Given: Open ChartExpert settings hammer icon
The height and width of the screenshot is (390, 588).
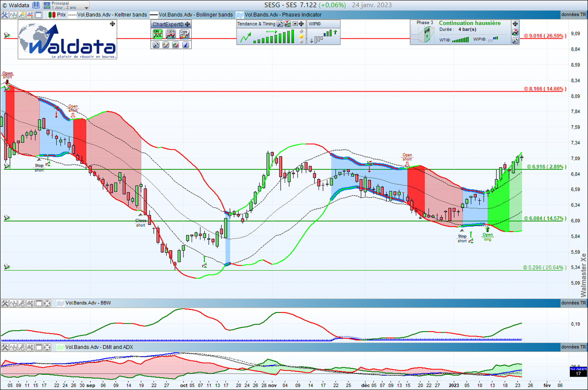Looking at the screenshot, I should point(156,45).
